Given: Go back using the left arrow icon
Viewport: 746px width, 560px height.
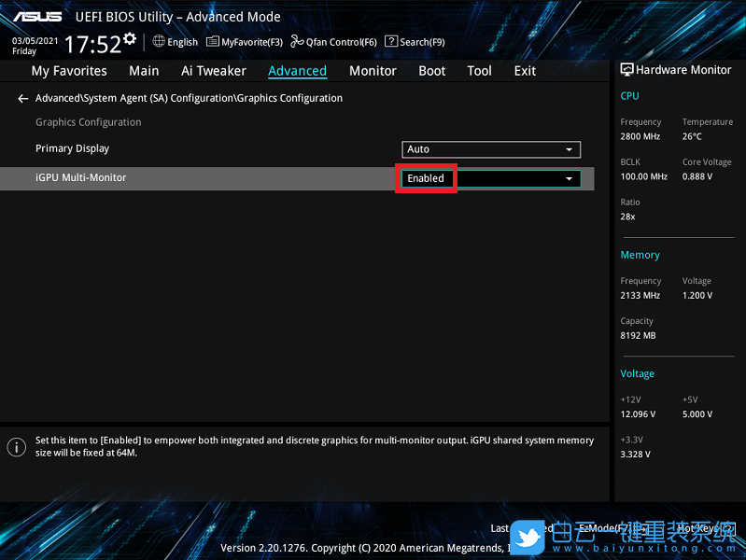Looking at the screenshot, I should point(23,98).
